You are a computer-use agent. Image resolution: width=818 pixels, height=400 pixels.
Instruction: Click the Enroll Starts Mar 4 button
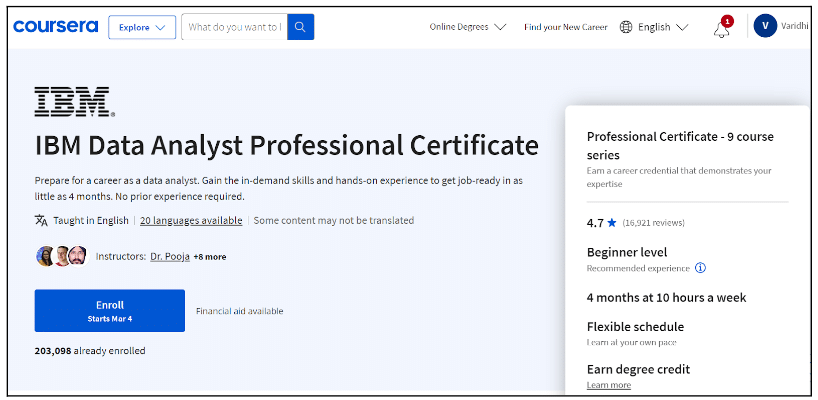click(x=110, y=311)
